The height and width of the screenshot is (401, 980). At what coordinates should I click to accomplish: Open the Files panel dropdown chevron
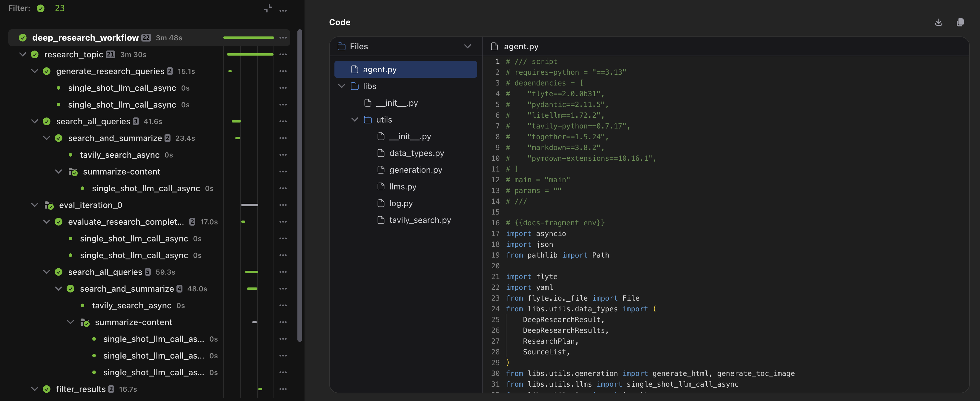coord(467,46)
